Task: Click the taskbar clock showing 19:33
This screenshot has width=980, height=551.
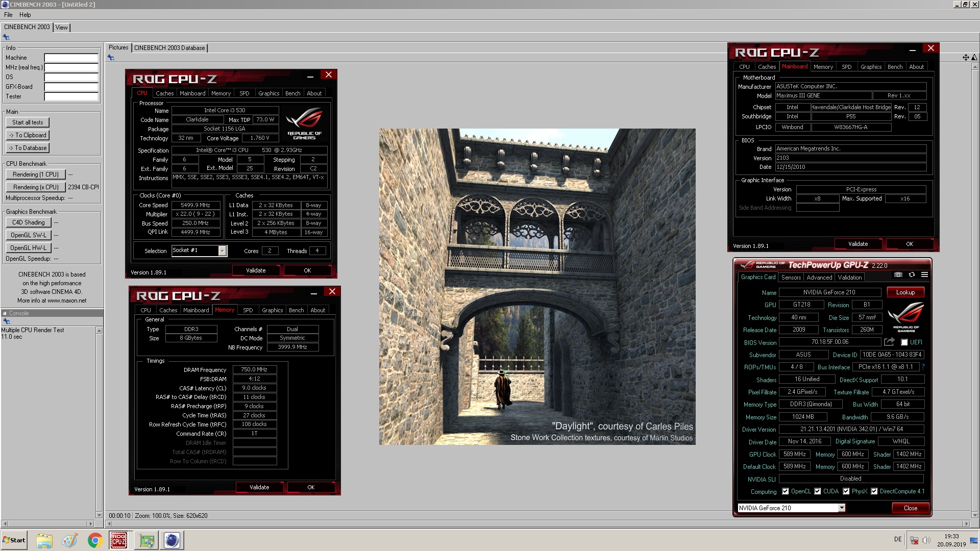Action: click(x=951, y=536)
